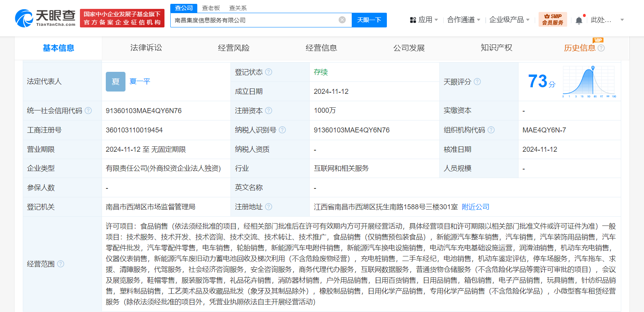Click help icon beside 经营范围
Screen dimensions: 644x312
click(61, 264)
